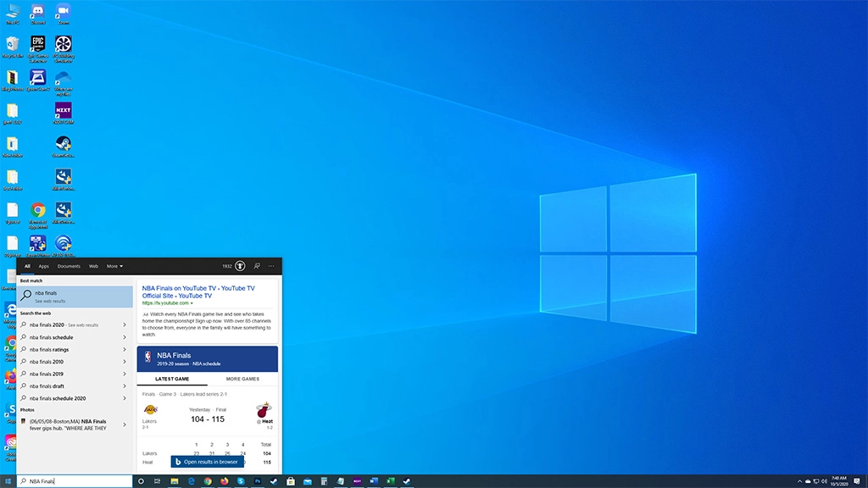The width and height of the screenshot is (868, 488).
Task: Select best match nba finals result
Action: tap(75, 297)
